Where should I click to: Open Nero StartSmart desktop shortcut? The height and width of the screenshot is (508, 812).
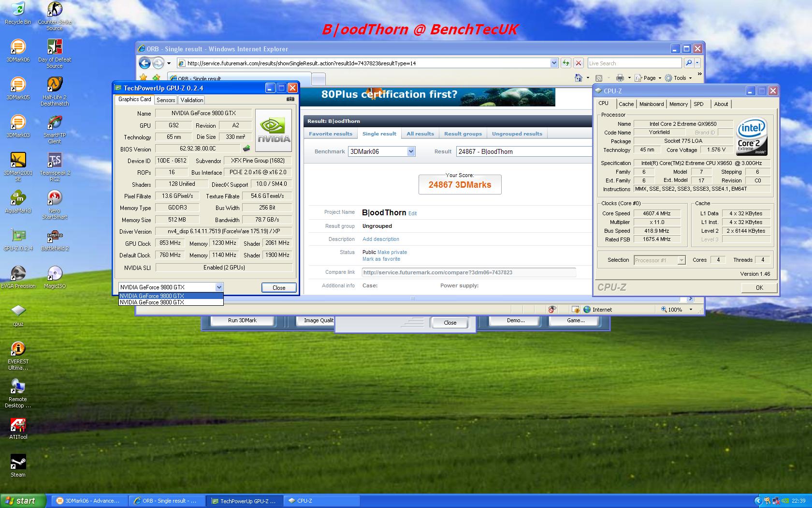pos(55,204)
